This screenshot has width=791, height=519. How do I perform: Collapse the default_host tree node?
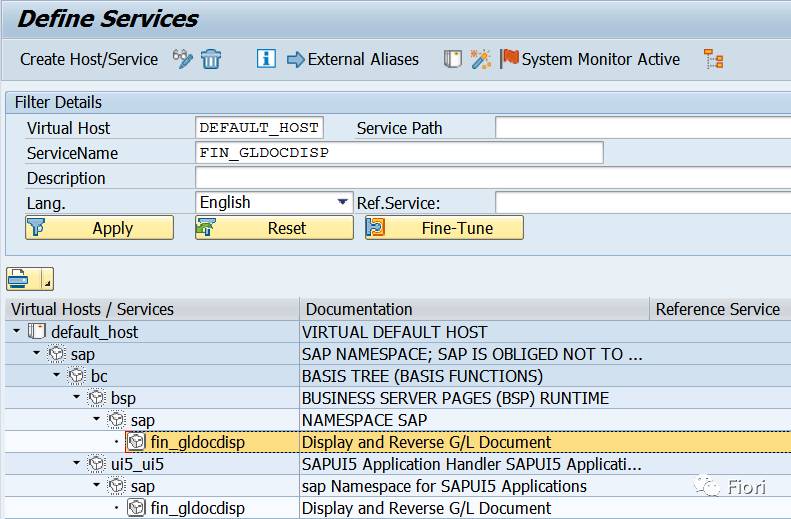click(x=17, y=331)
